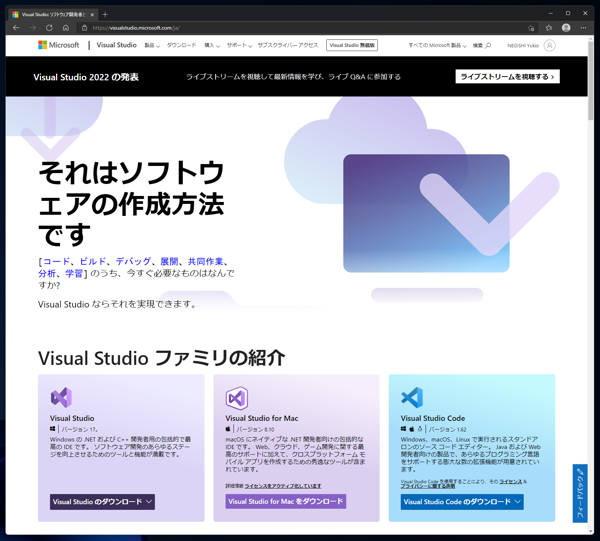
Task: Open the favorites list icon
Action: tap(549, 28)
